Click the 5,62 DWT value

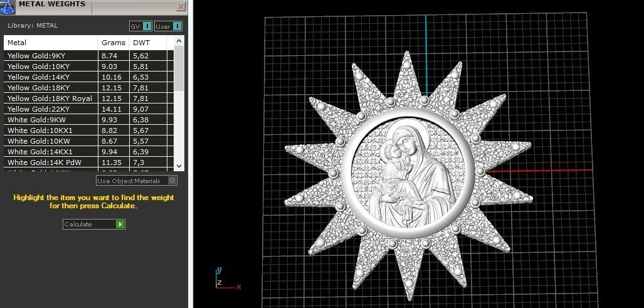[x=141, y=56]
